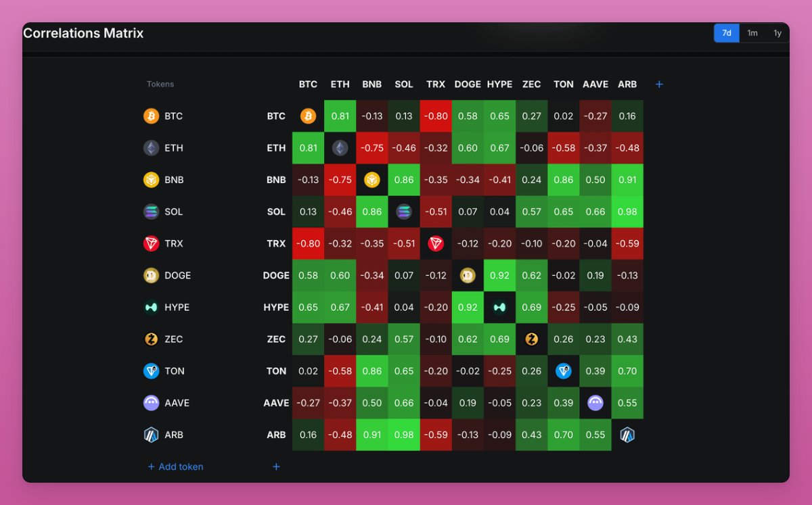Click the AAVE icon on the matrix diagonal
Image resolution: width=812 pixels, height=505 pixels.
(595, 403)
